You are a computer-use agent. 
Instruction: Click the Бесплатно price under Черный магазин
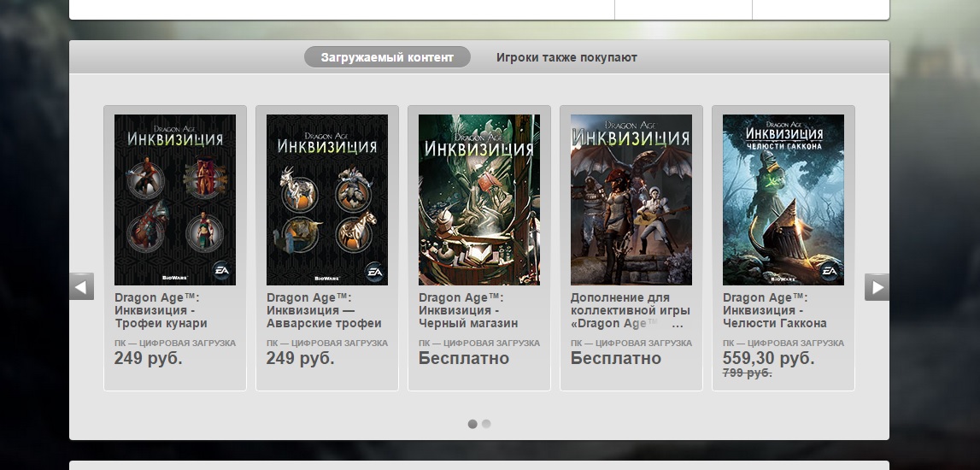click(x=464, y=358)
